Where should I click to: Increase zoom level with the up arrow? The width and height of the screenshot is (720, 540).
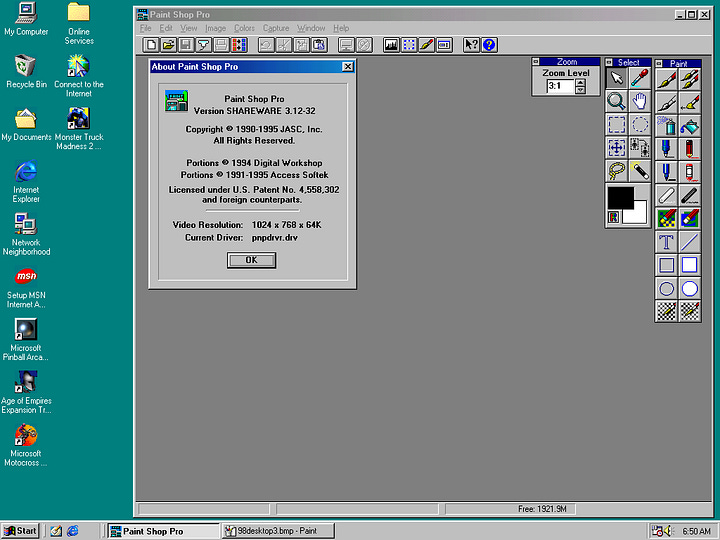point(580,83)
